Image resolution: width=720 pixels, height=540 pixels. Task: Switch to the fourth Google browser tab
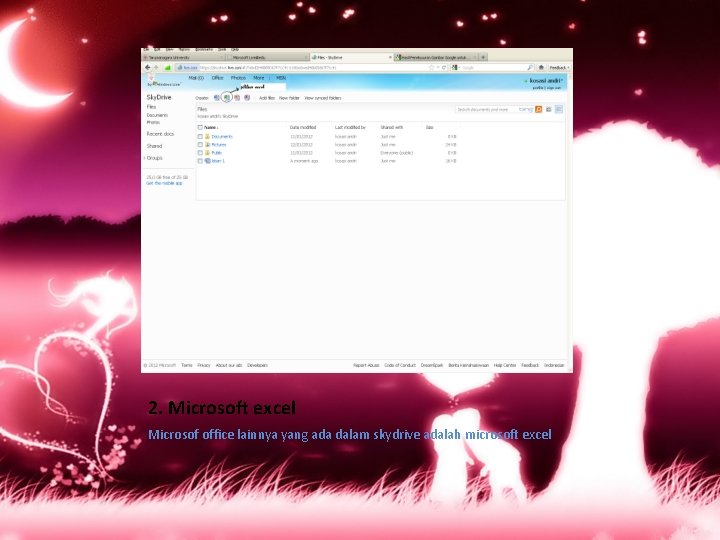pos(434,57)
